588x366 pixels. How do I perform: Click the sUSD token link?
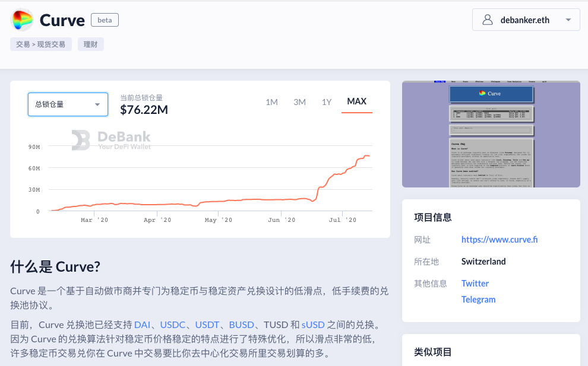[x=313, y=325]
